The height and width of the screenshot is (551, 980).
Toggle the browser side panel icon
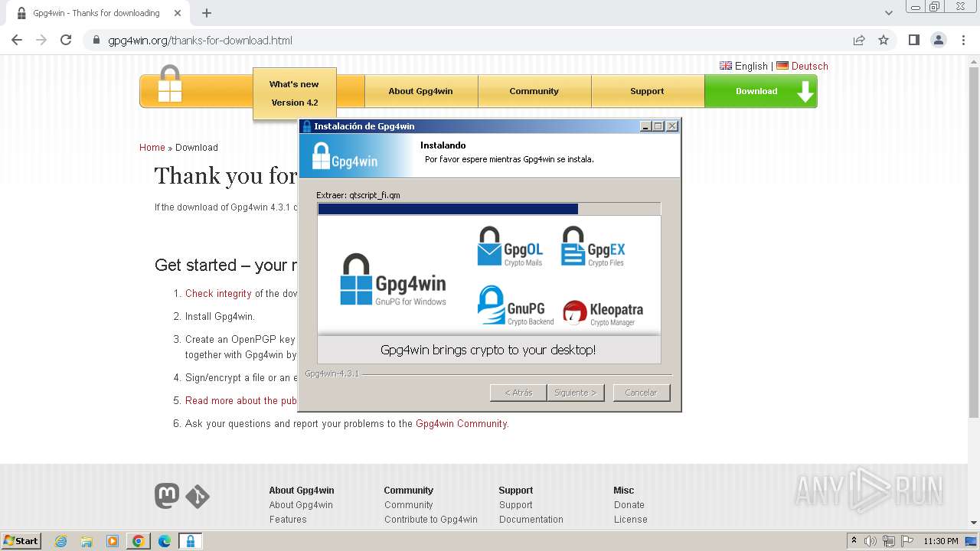[x=913, y=40]
